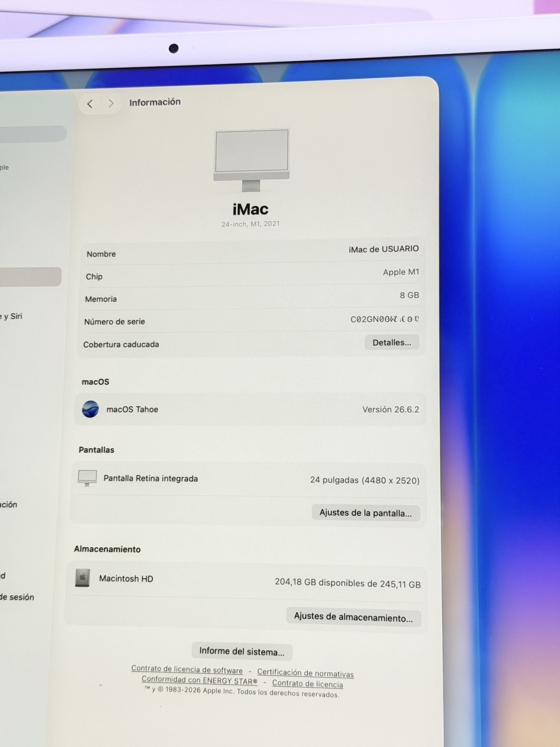Open Detalles coverage button
This screenshot has width=560, height=747.
click(x=392, y=343)
